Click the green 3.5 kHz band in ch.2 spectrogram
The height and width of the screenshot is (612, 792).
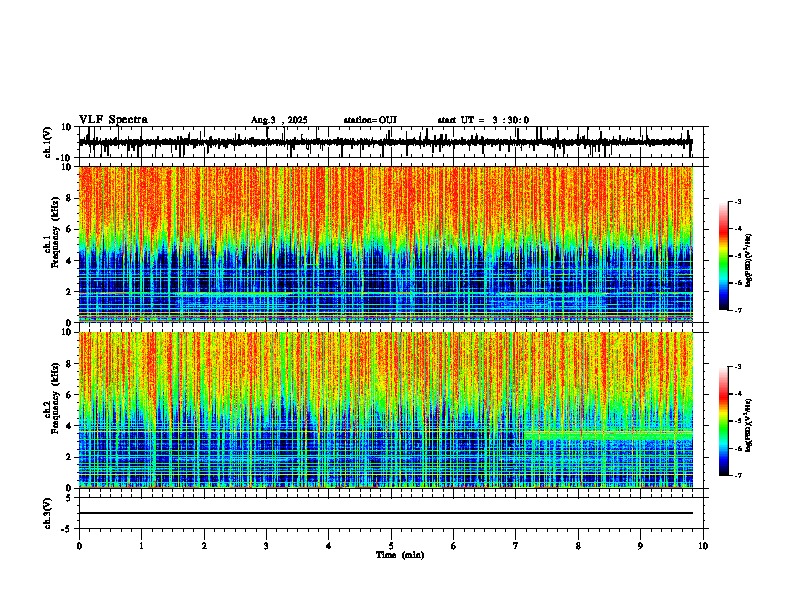[x=608, y=434]
